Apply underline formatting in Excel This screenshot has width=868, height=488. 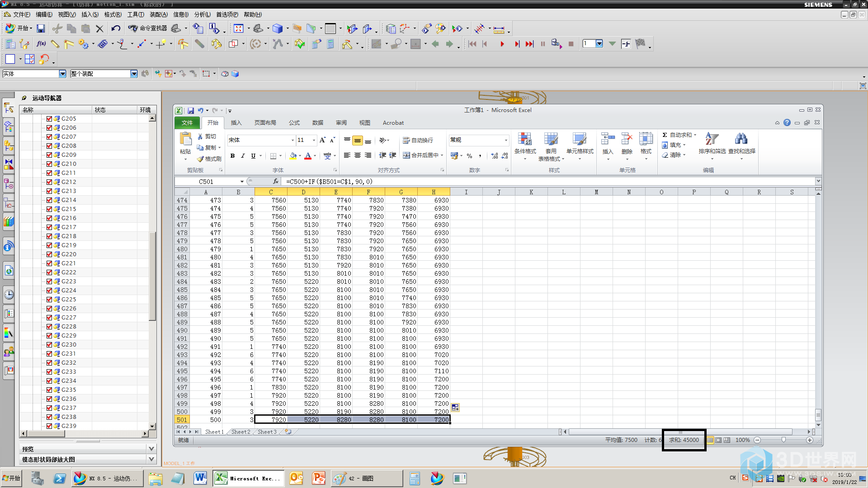point(253,156)
